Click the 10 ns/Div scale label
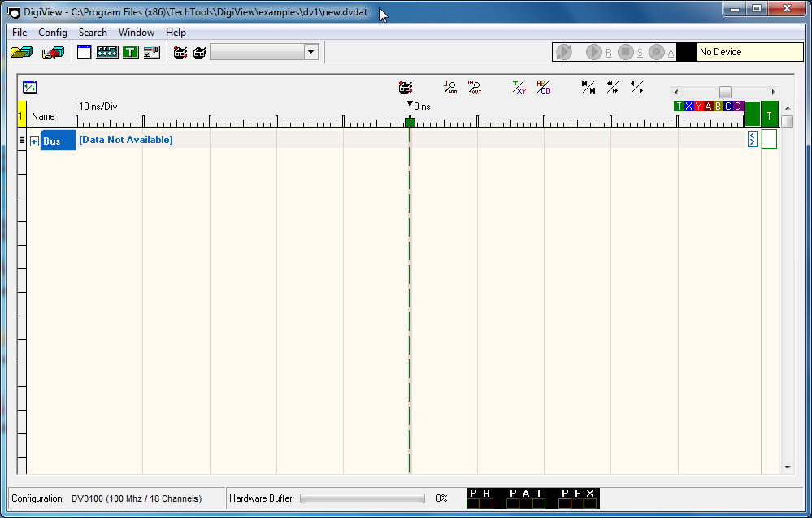This screenshot has height=518, width=812. [x=98, y=107]
